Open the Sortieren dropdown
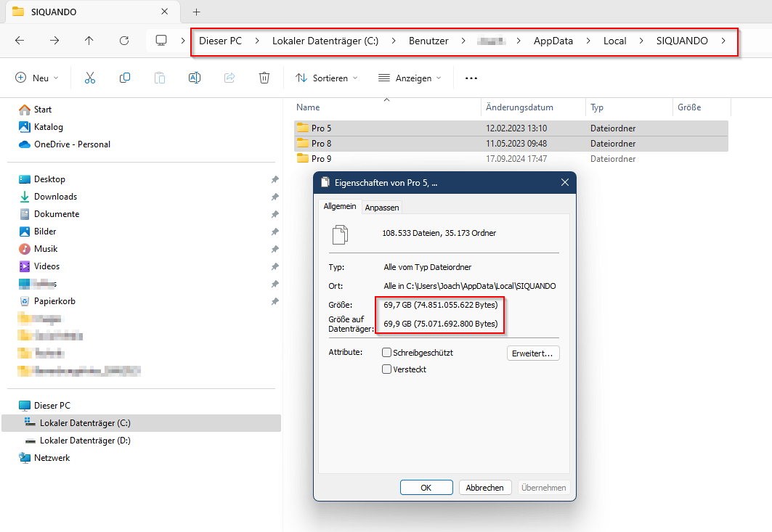 pos(326,78)
